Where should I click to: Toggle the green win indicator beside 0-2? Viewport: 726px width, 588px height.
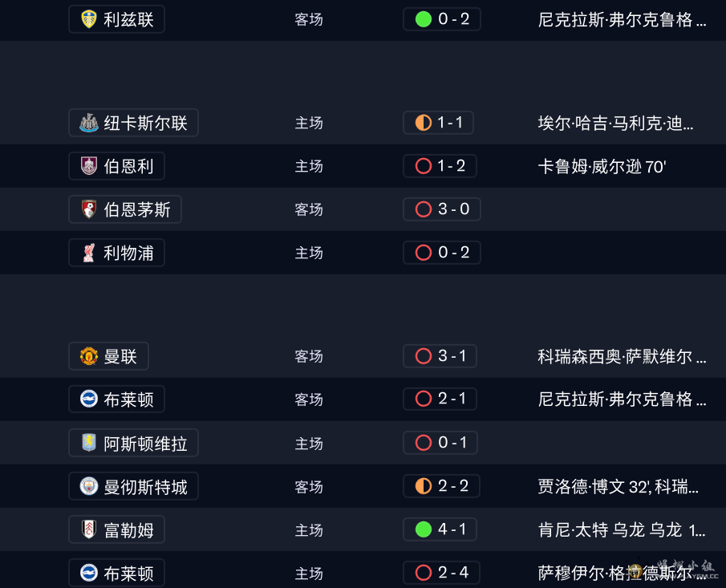click(423, 18)
